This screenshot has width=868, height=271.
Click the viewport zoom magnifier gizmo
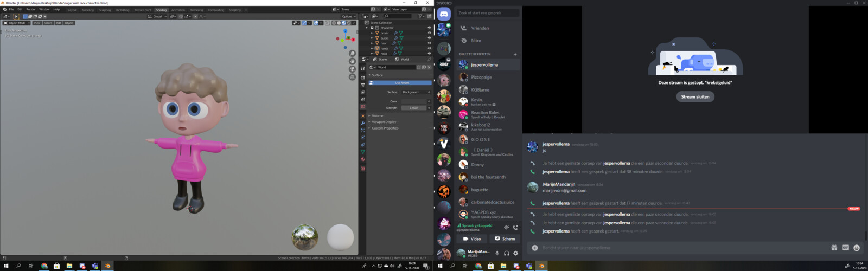tap(352, 53)
